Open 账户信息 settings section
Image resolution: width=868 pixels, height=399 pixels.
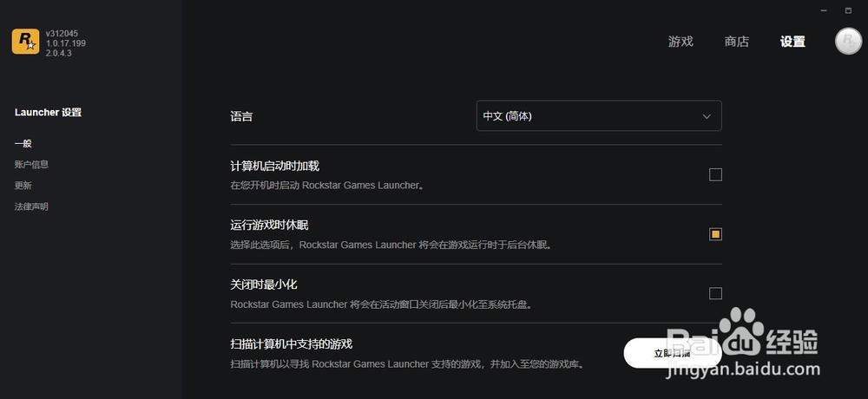[x=31, y=164]
